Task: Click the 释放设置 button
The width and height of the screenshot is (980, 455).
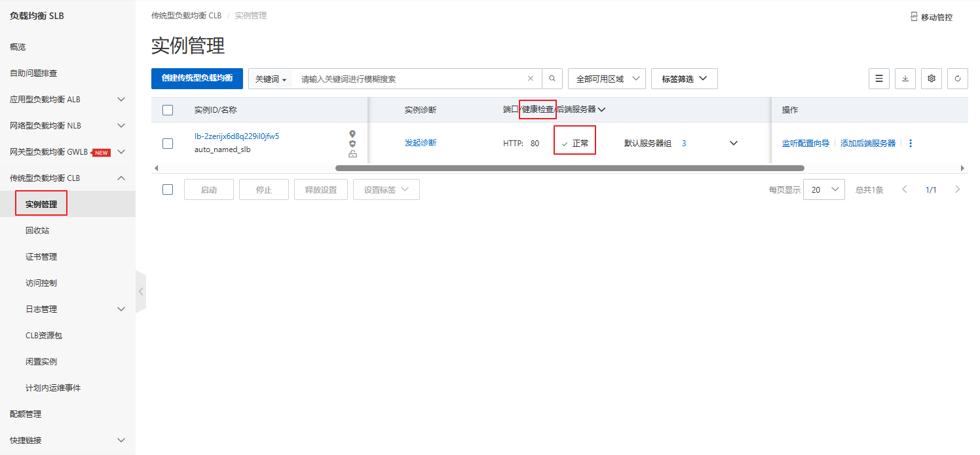Action: [321, 189]
